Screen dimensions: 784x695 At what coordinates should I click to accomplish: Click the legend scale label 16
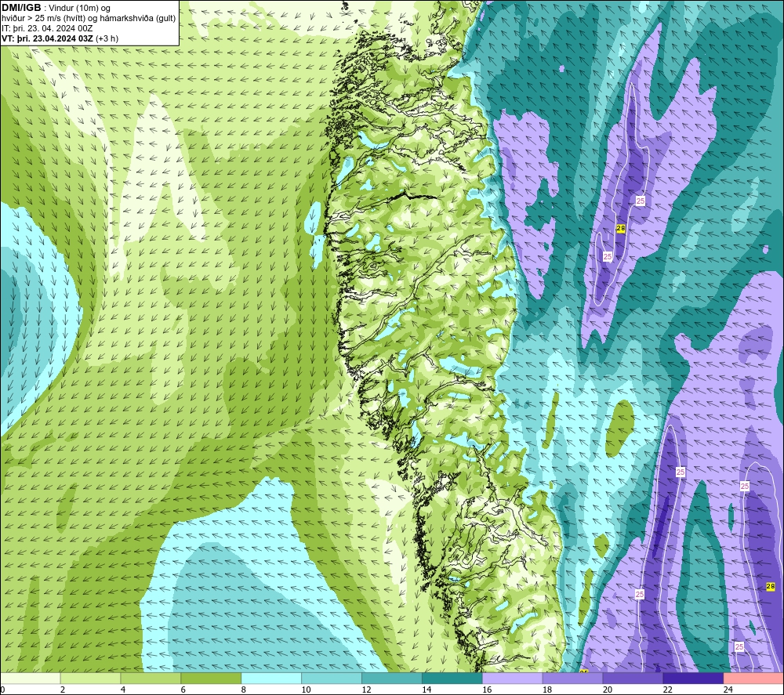[x=487, y=690]
